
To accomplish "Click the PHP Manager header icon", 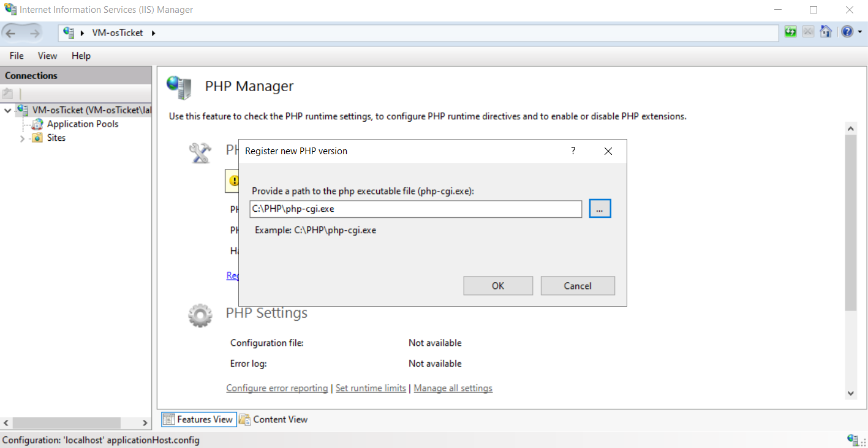I will click(x=179, y=87).
